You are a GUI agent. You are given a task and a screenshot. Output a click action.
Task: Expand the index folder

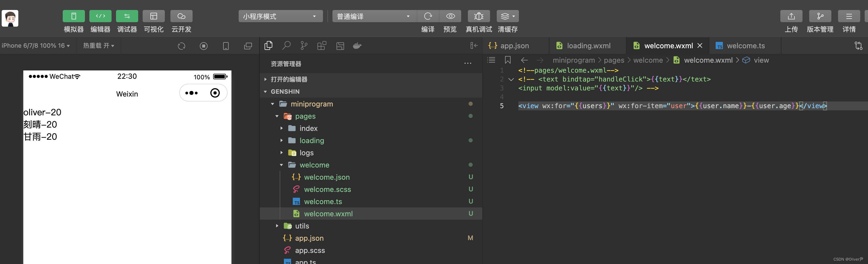(371, 128)
